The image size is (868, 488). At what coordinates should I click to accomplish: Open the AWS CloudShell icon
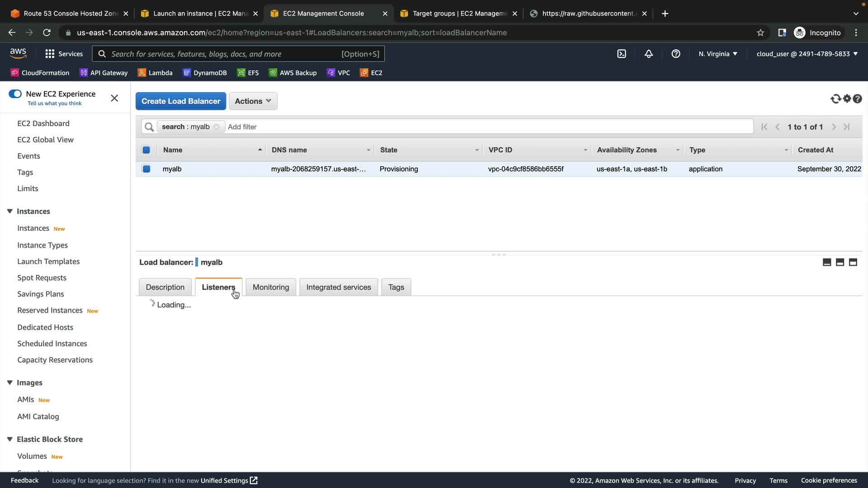point(622,54)
